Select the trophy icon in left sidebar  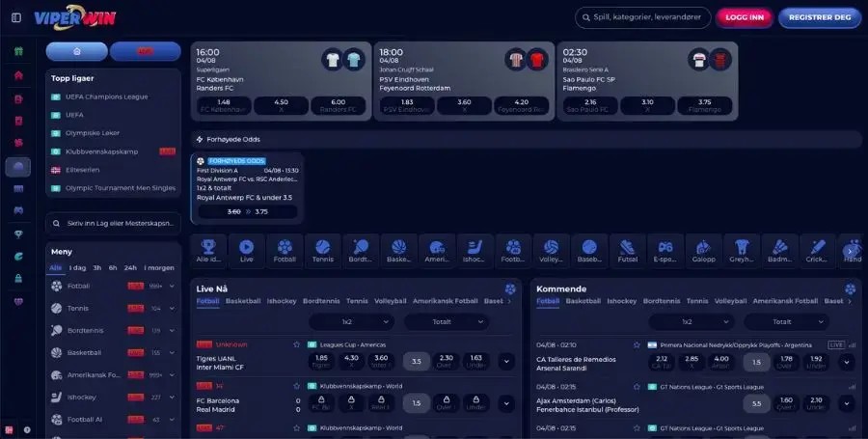18,234
